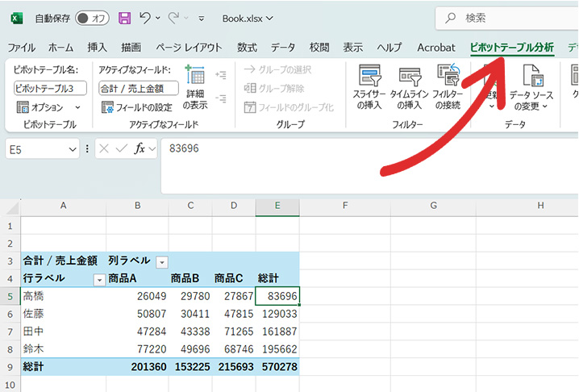This screenshot has width=579, height=392.
Task: Open the ヘルプ tab
Action: (389, 48)
